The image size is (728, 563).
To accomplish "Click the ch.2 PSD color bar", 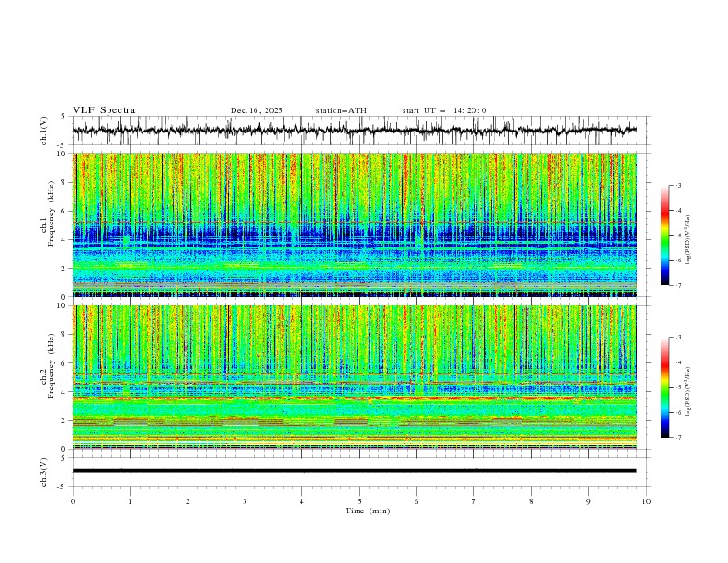I will (665, 387).
